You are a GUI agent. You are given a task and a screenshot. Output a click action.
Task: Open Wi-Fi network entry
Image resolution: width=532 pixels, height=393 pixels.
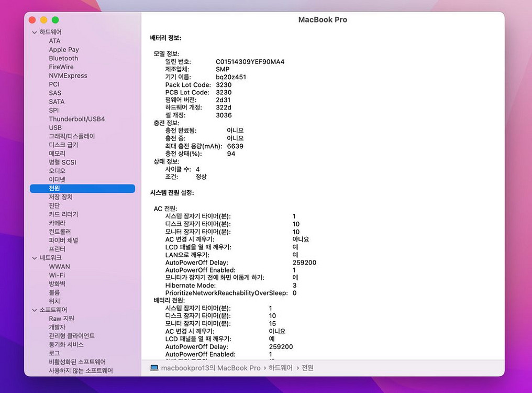tap(57, 275)
